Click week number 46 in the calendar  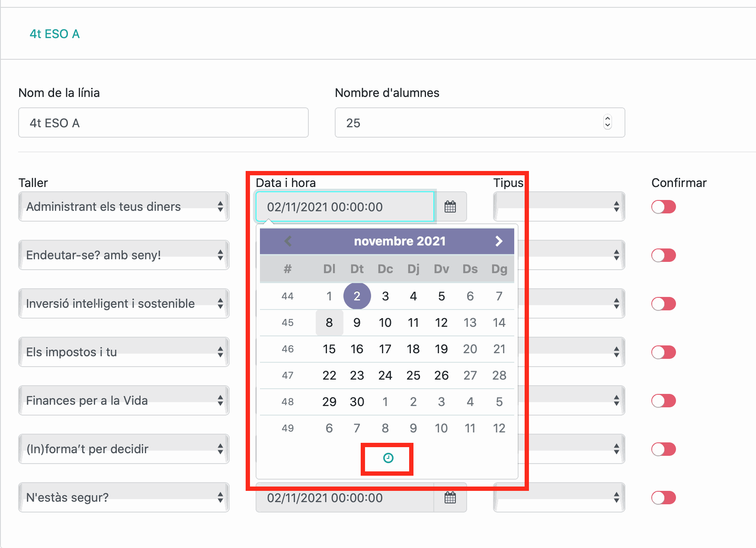click(288, 349)
